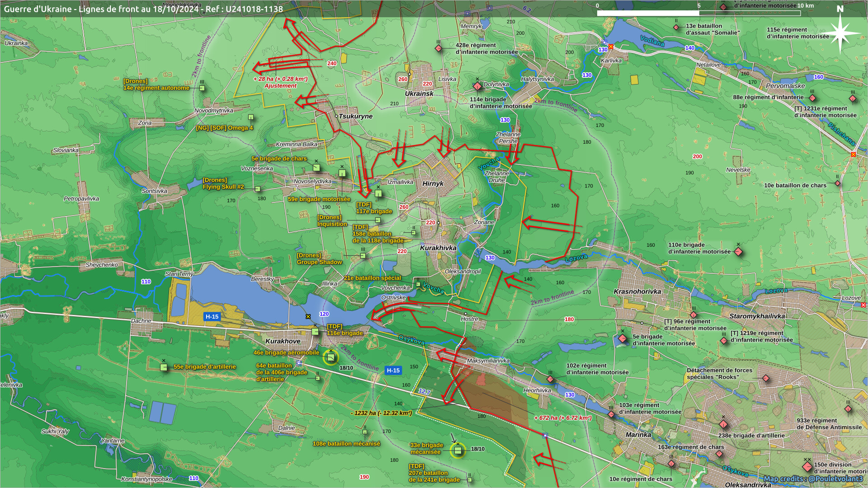Click the 150e division red diamond marker
Screen dimensions: 868x488
(807, 467)
